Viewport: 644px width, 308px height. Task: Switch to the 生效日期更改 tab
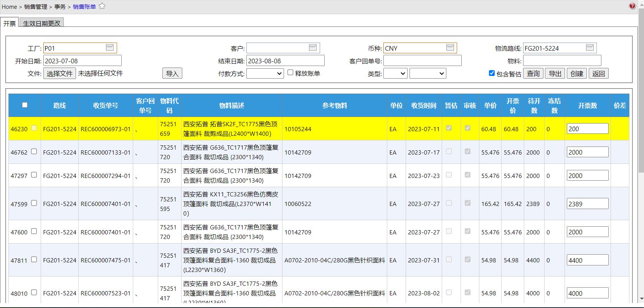(x=41, y=23)
